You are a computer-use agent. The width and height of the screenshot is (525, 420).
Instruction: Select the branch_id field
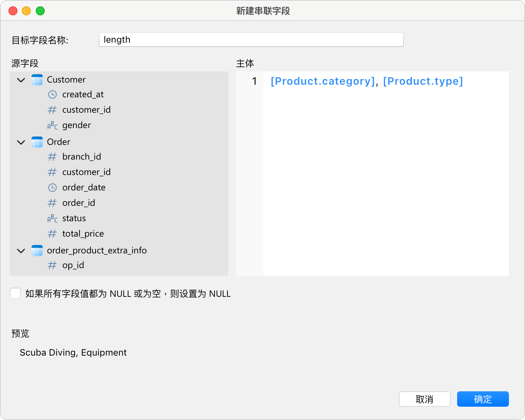82,157
